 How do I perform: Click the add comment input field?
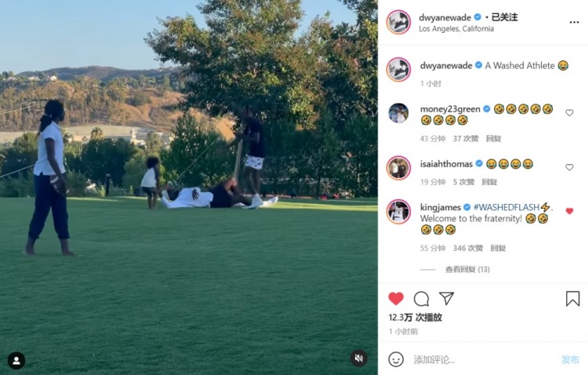pyautogui.click(x=484, y=359)
